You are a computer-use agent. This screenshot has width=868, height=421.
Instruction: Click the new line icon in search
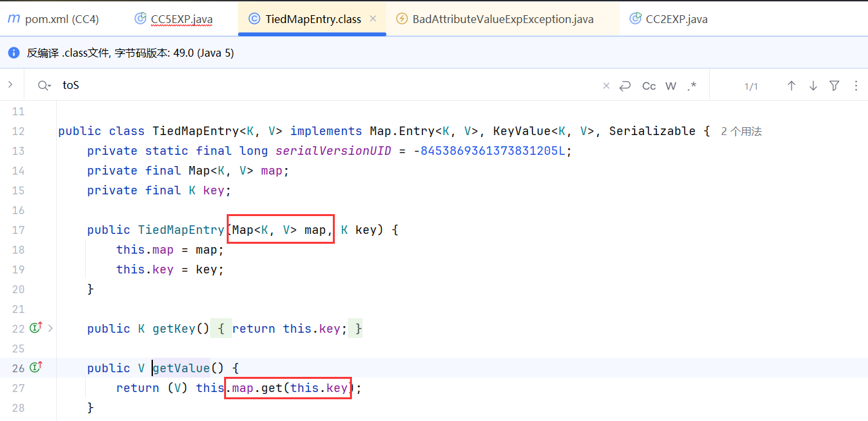[625, 86]
